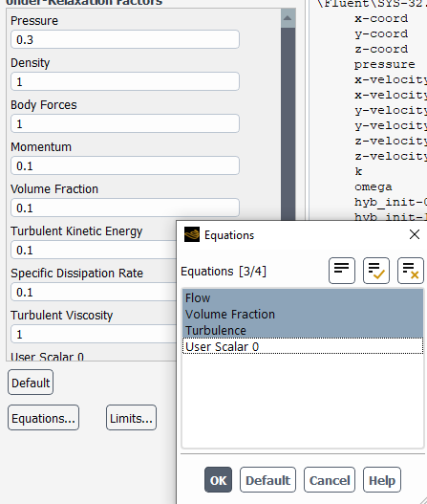Select Flow in the Equations list

(303, 297)
